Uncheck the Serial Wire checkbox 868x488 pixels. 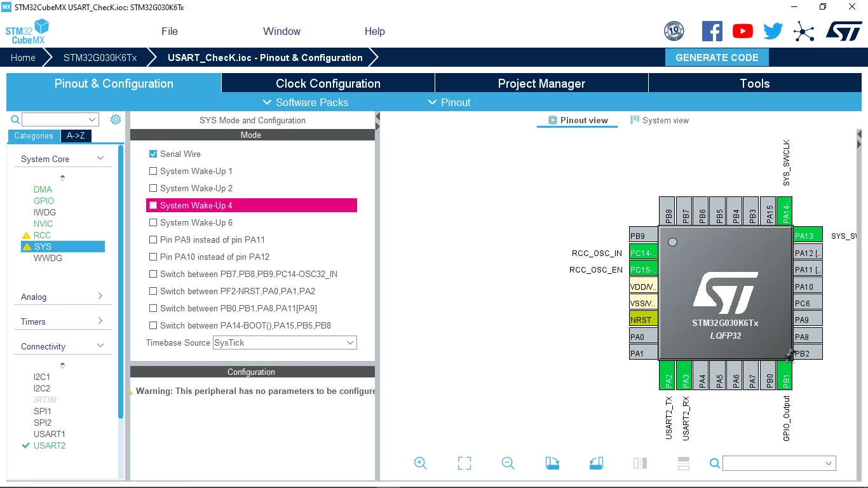click(153, 154)
